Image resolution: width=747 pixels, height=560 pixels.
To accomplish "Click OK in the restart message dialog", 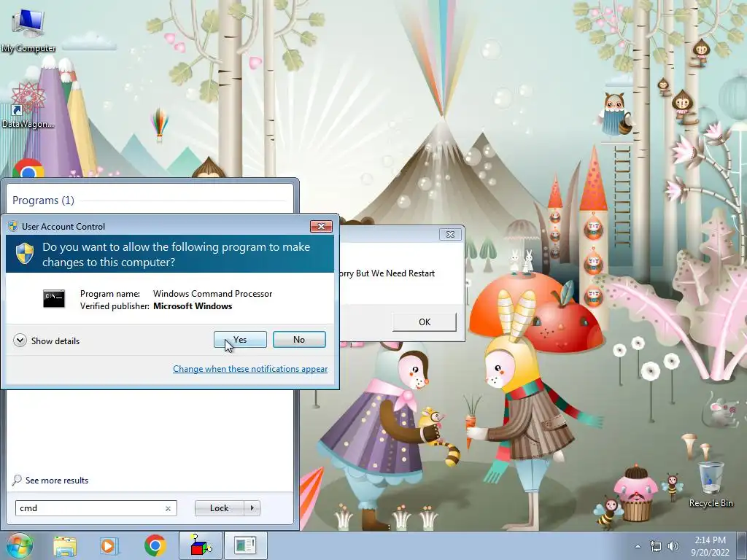I will click(x=425, y=322).
